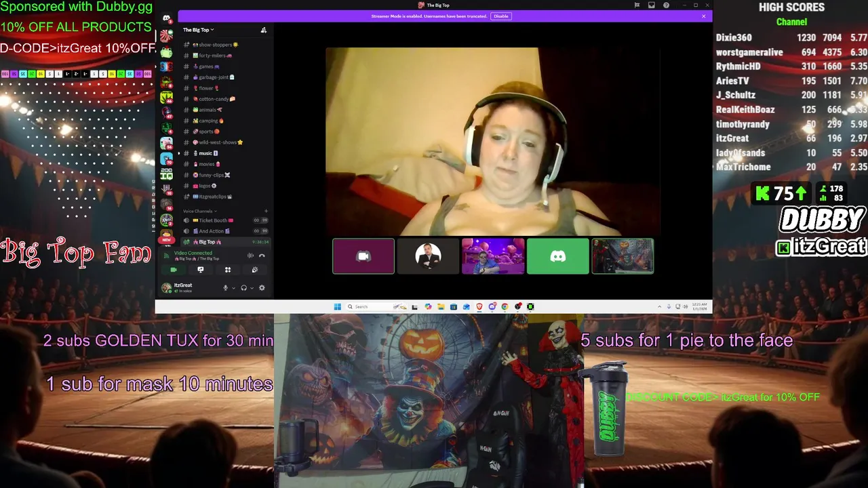Dismiss the Streamer Mode banner
Viewport: 868px width, 488px height.
[x=703, y=16]
